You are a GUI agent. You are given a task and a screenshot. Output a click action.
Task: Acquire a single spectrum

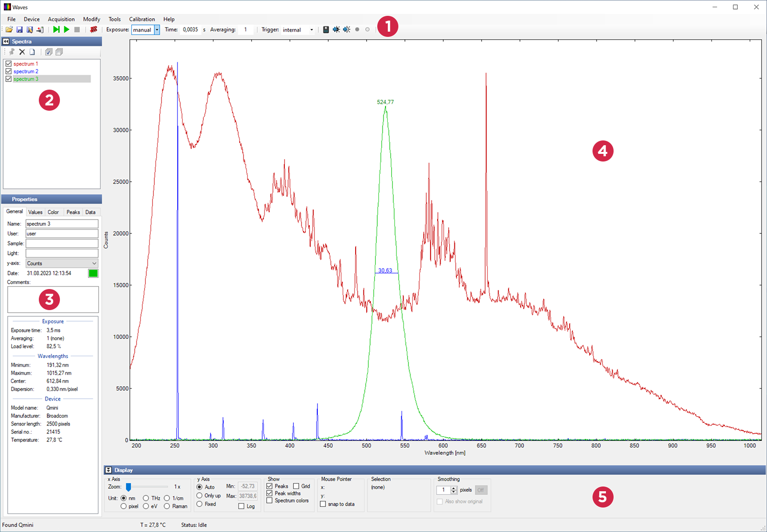point(57,30)
